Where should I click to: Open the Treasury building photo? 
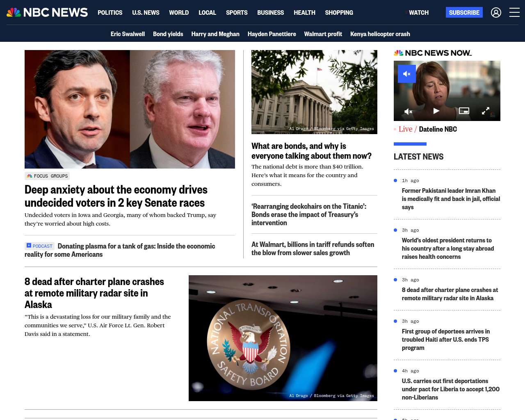coord(314,92)
